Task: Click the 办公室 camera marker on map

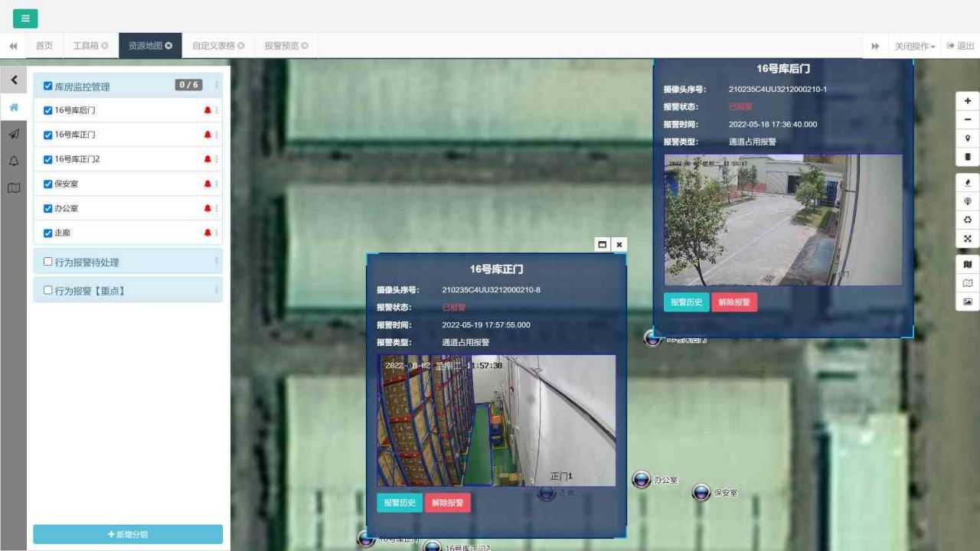Action: point(642,480)
